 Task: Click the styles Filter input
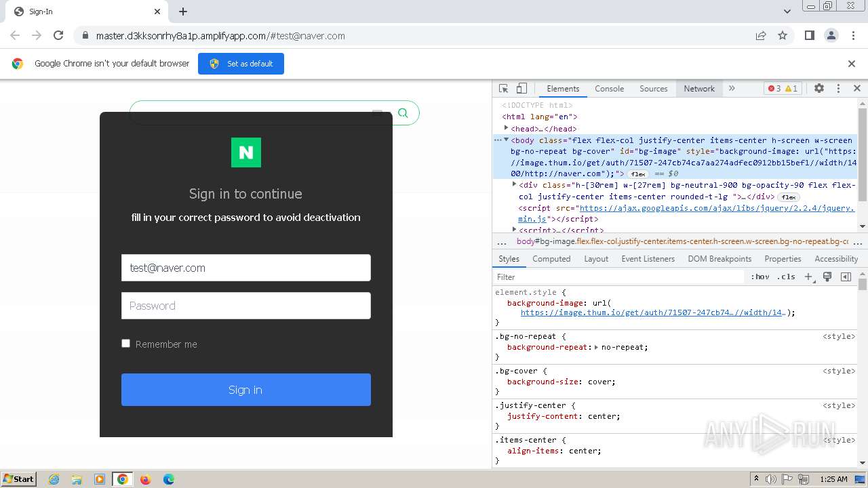pos(618,277)
